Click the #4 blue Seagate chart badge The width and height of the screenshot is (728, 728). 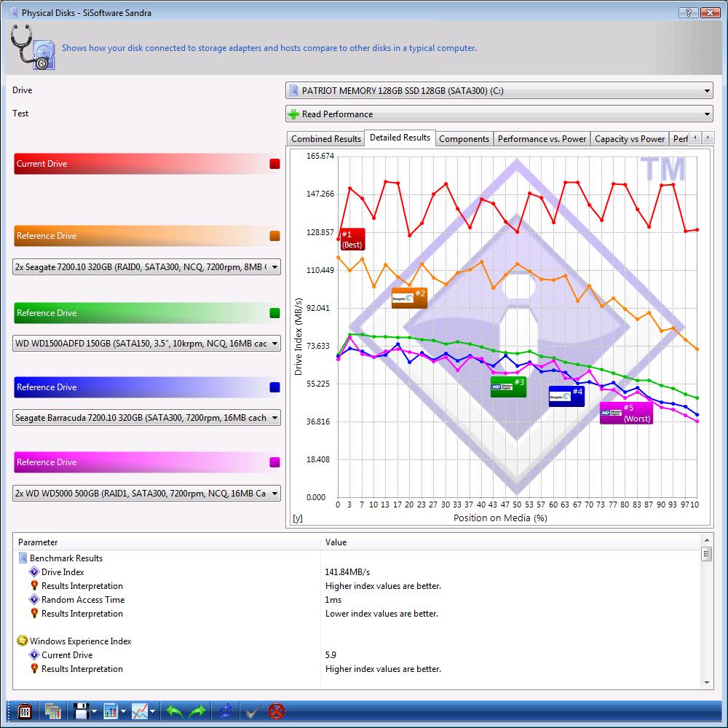[x=566, y=396]
